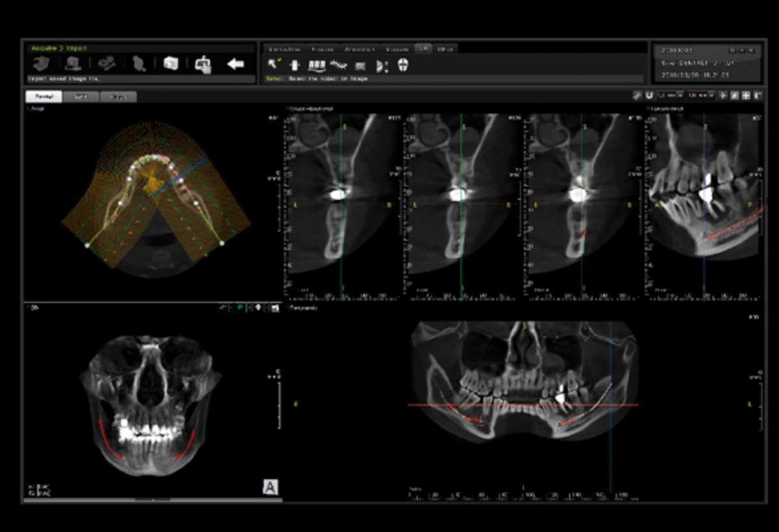Click the A orientation button in the 3D view

click(270, 487)
